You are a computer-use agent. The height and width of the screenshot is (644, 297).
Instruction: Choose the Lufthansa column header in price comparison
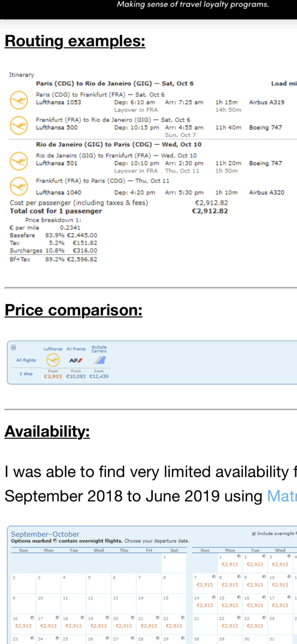(x=53, y=349)
